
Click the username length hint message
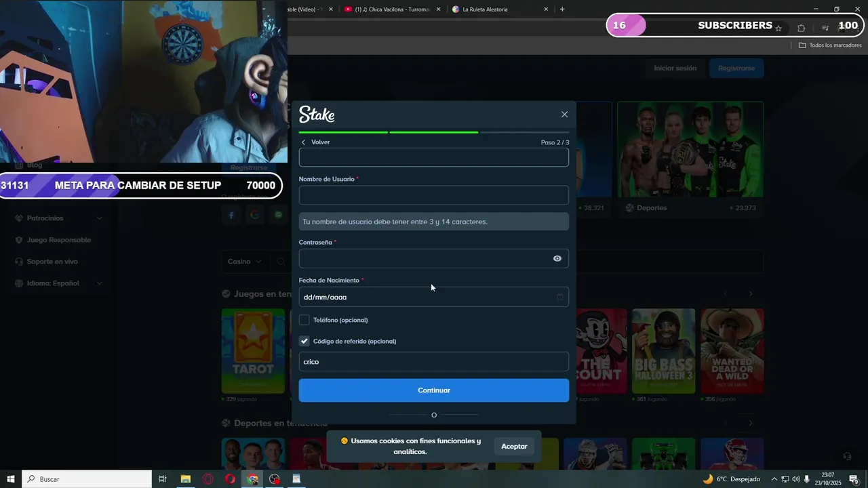[x=434, y=222]
